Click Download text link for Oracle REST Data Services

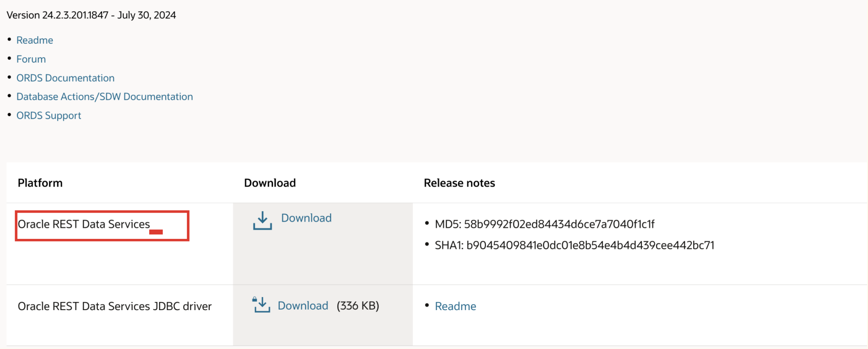click(306, 218)
